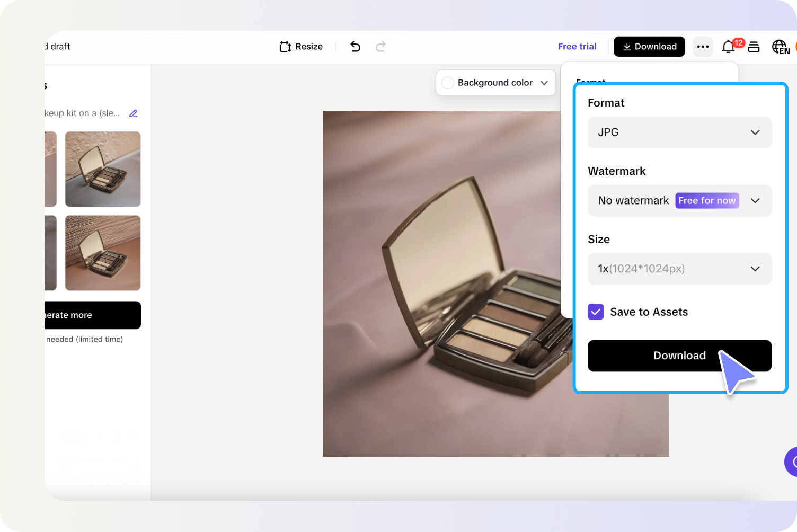Select the eyeshadow palette thumbnail on gray background
797x532 pixels.
point(102,169)
